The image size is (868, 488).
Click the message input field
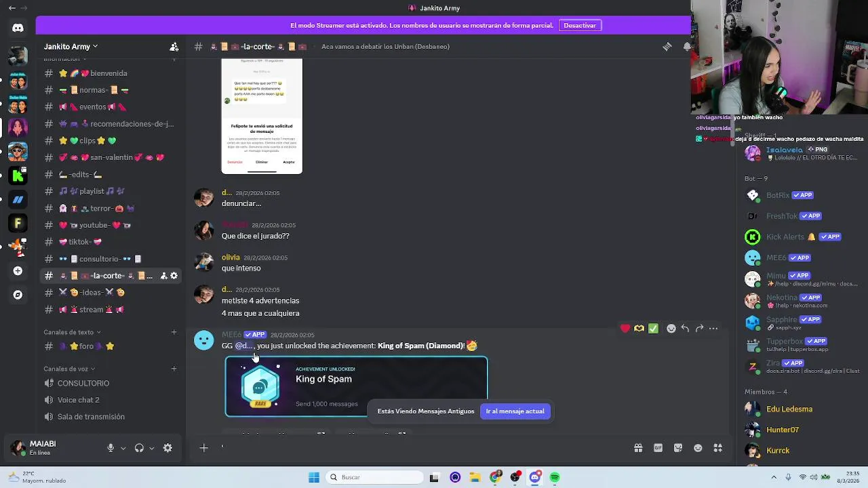coord(420,448)
